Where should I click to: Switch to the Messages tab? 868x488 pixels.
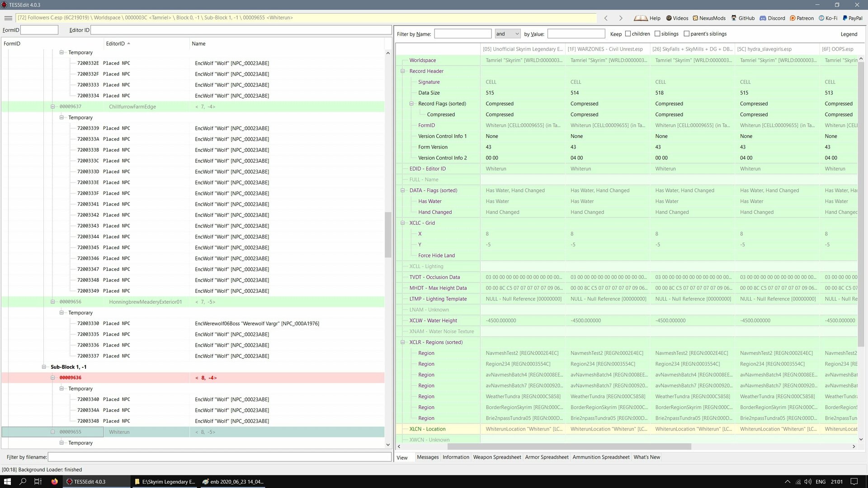click(428, 457)
